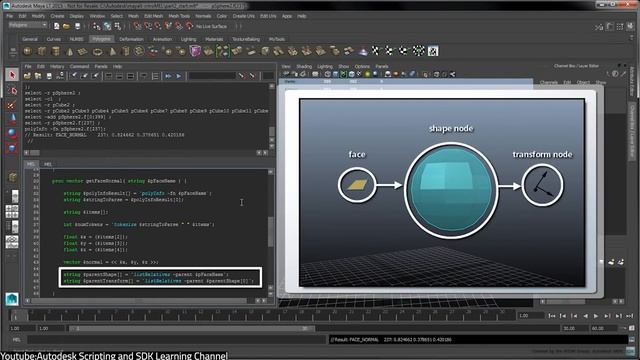This screenshot has width=640, height=360.
Task: Open the Normals menu
Action: click(203, 16)
